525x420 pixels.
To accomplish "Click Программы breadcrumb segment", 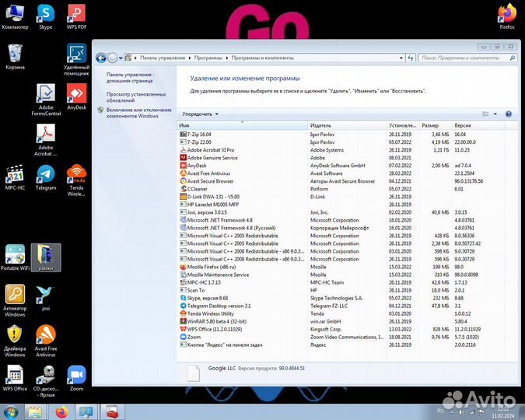I will (x=208, y=58).
